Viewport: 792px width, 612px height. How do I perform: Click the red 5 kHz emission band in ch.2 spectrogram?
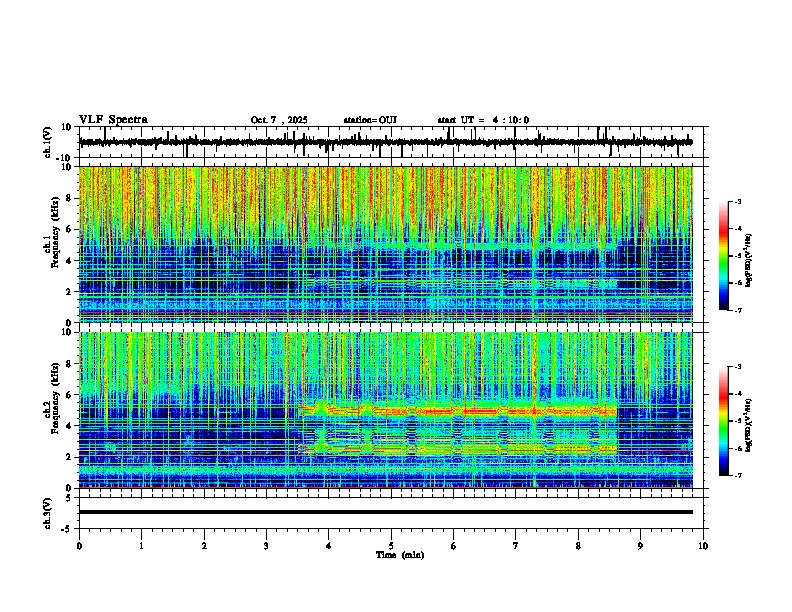460,411
